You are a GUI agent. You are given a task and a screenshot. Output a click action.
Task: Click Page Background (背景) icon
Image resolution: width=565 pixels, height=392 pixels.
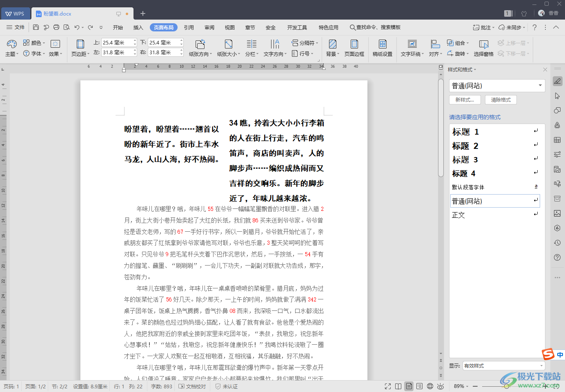pos(333,44)
